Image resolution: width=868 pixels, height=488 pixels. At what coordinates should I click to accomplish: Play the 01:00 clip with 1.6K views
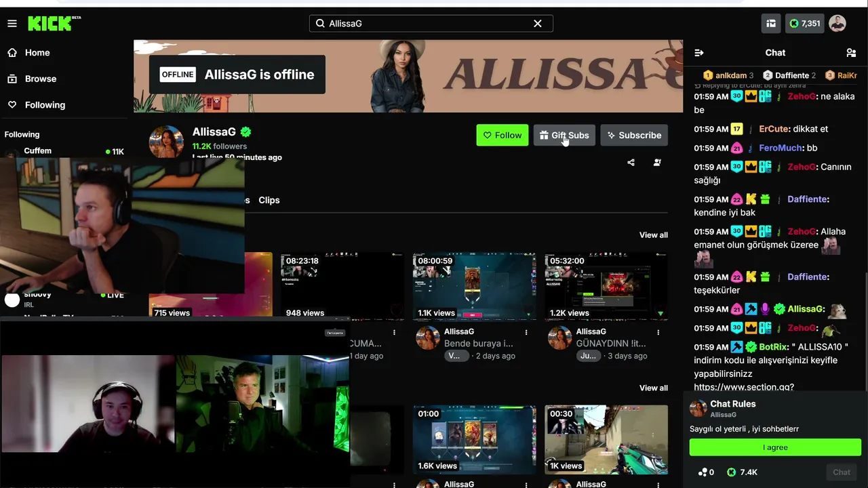coord(474,439)
